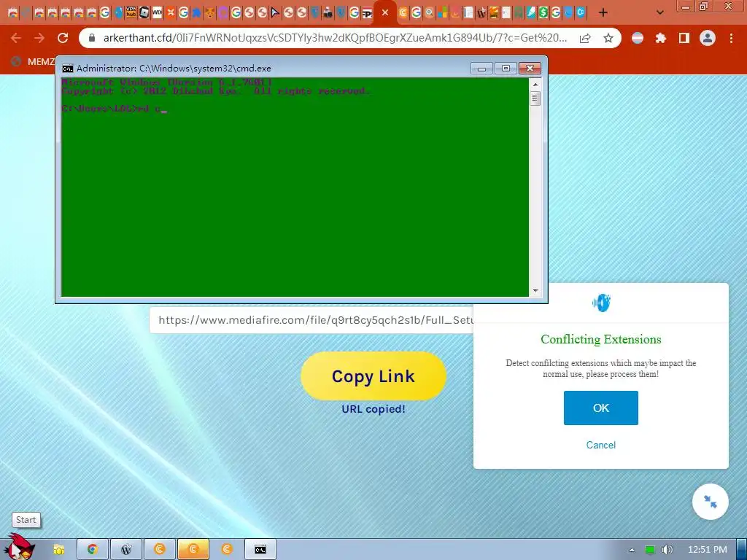Open a new browser tab
The height and width of the screenshot is (560, 747).
tap(603, 12)
